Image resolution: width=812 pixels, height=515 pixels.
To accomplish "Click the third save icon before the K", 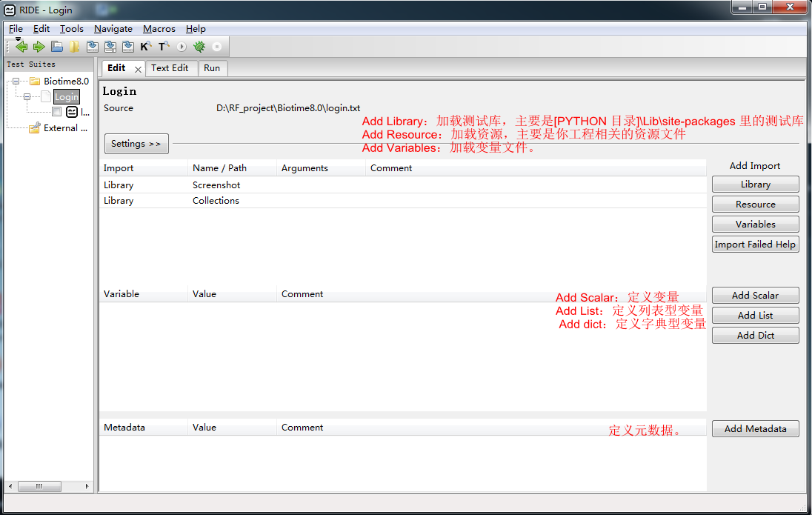I will pos(128,47).
